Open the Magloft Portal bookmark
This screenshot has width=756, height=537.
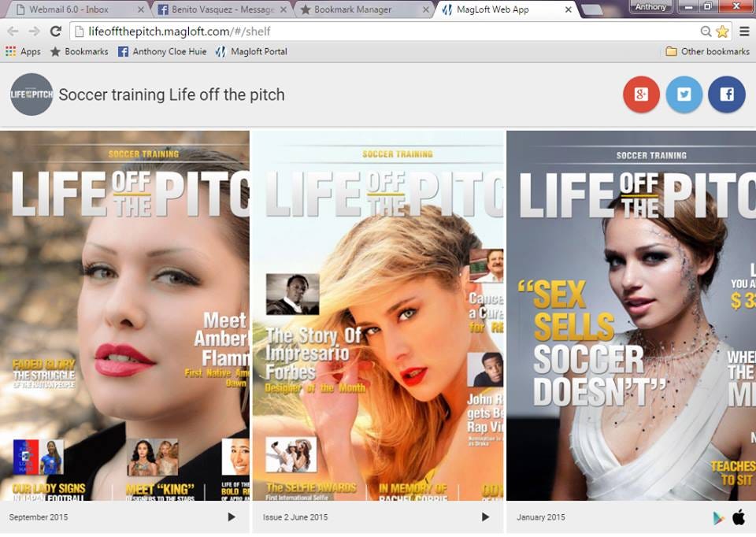coord(252,52)
